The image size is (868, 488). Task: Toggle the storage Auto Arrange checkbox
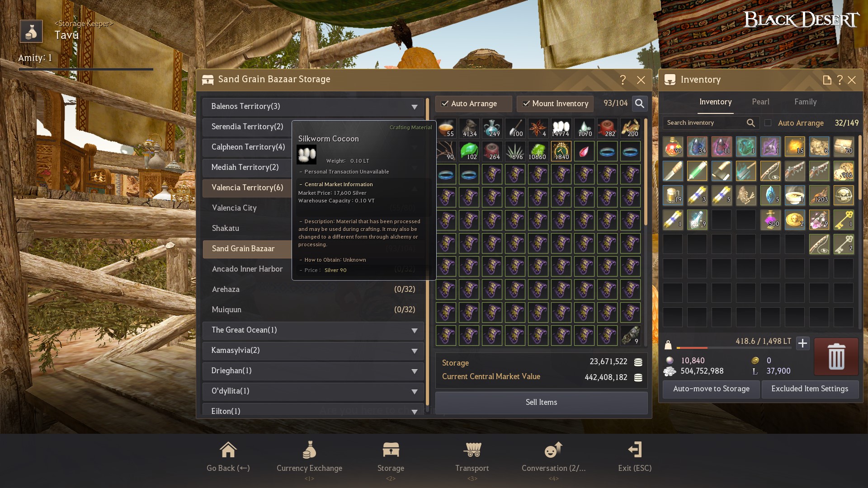[x=445, y=103]
